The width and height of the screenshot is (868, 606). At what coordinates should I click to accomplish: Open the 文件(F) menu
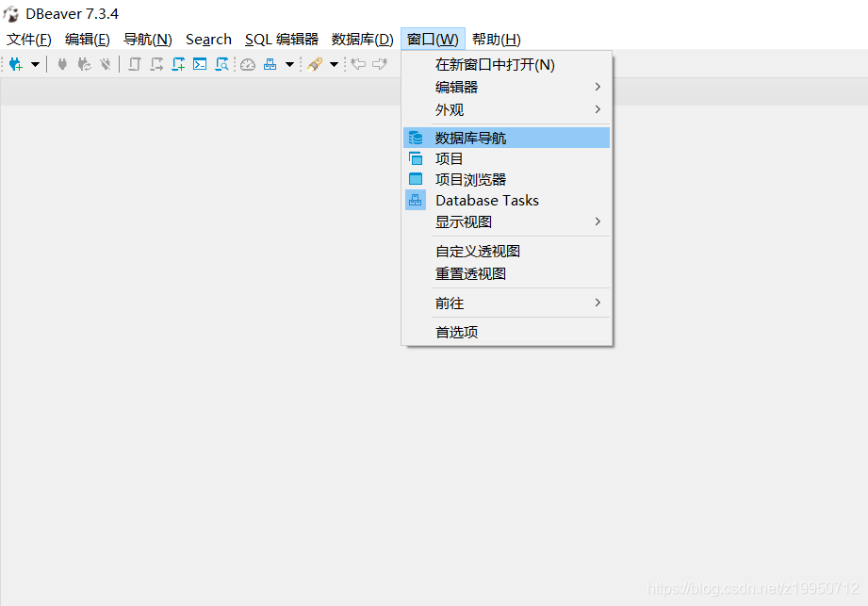[x=29, y=40]
